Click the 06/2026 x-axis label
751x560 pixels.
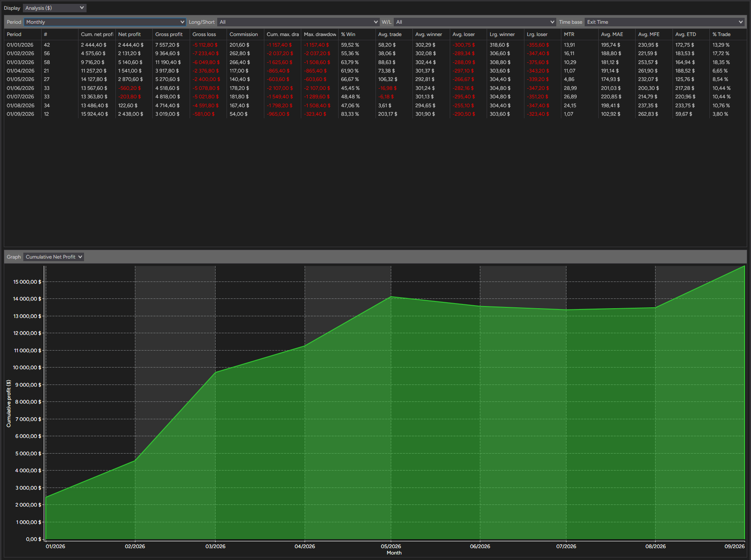click(480, 546)
